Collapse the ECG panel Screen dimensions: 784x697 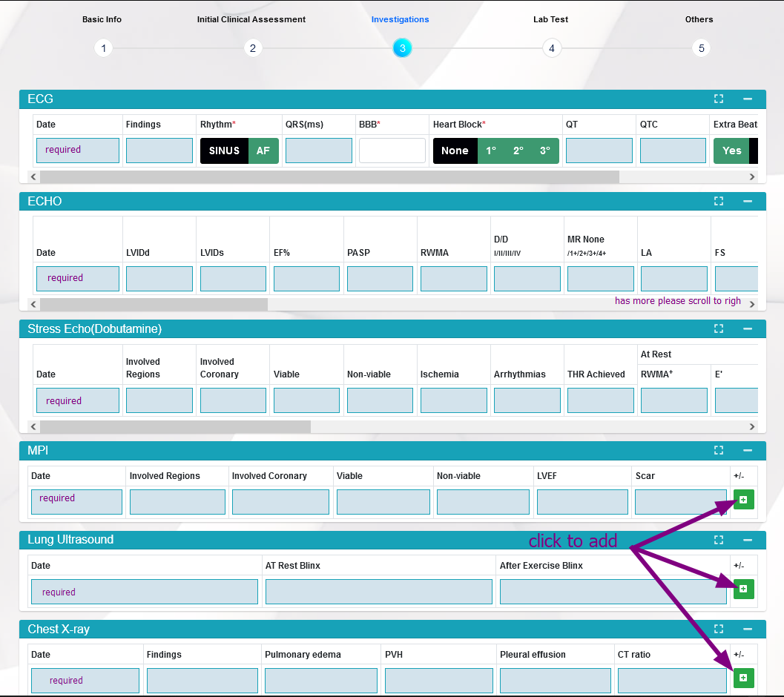tap(748, 99)
